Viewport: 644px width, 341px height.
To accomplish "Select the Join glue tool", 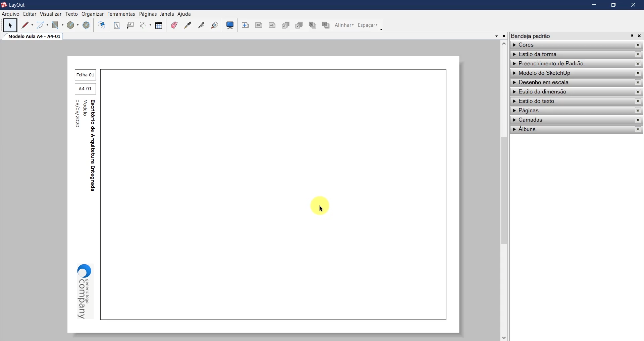I will point(215,25).
